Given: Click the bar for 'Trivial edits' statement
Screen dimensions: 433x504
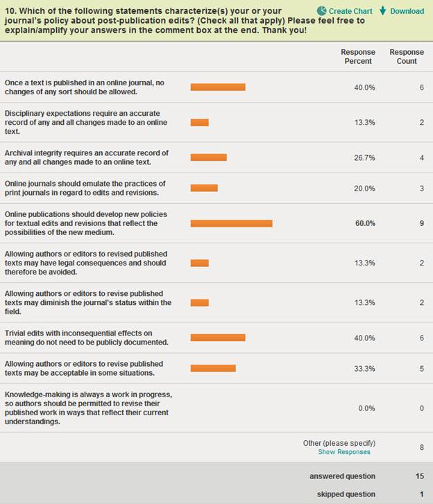Looking at the screenshot, I should tap(218, 338).
